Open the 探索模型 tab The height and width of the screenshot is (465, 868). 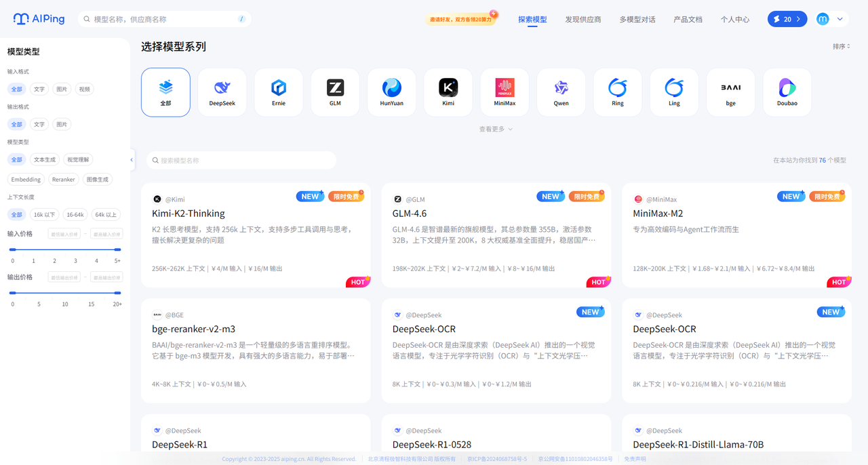point(532,20)
